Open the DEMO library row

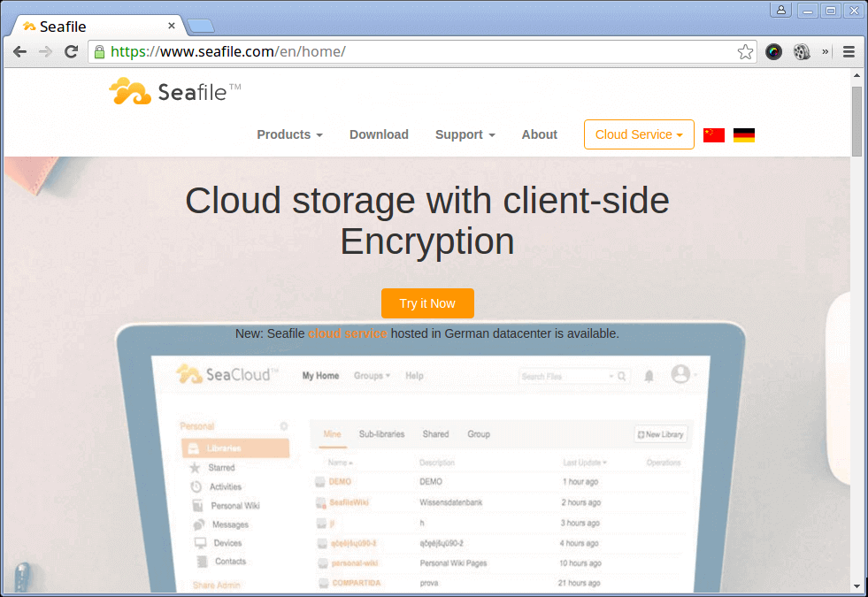(x=501, y=481)
